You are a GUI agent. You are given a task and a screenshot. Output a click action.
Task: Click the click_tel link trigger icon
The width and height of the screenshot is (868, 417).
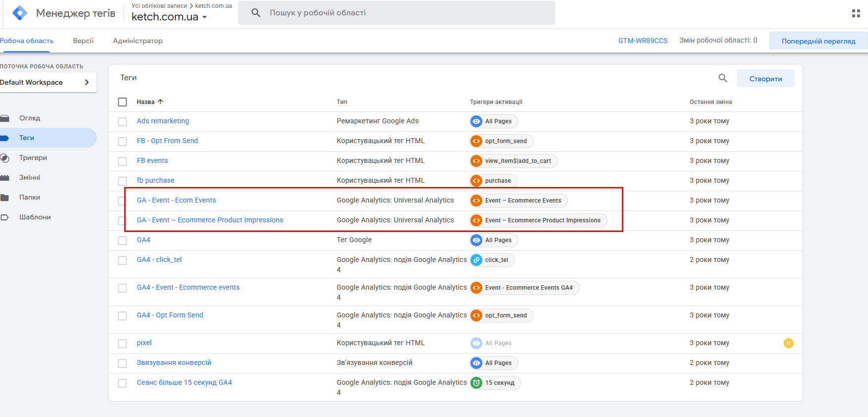pyautogui.click(x=476, y=260)
